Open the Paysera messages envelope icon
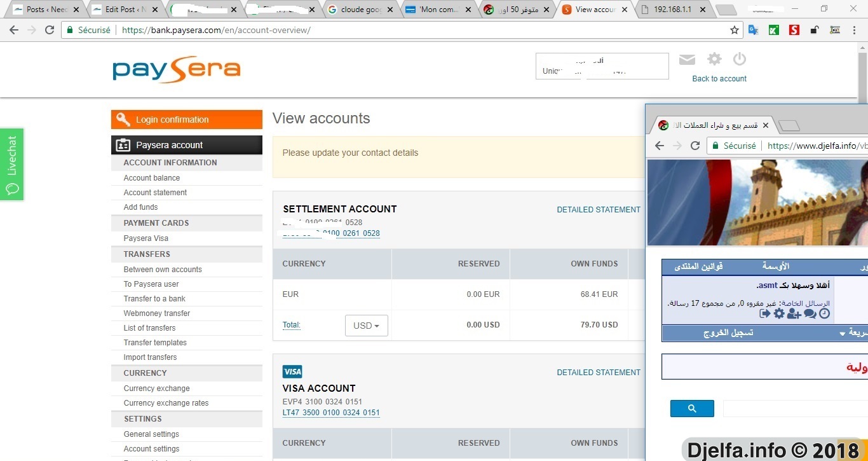Image resolution: width=868 pixels, height=461 pixels. [687, 59]
